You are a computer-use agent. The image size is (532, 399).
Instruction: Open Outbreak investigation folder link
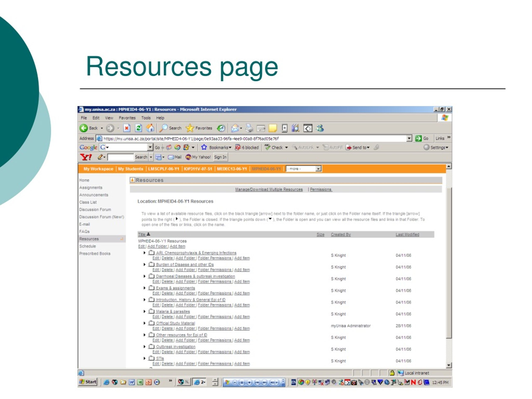click(x=176, y=347)
